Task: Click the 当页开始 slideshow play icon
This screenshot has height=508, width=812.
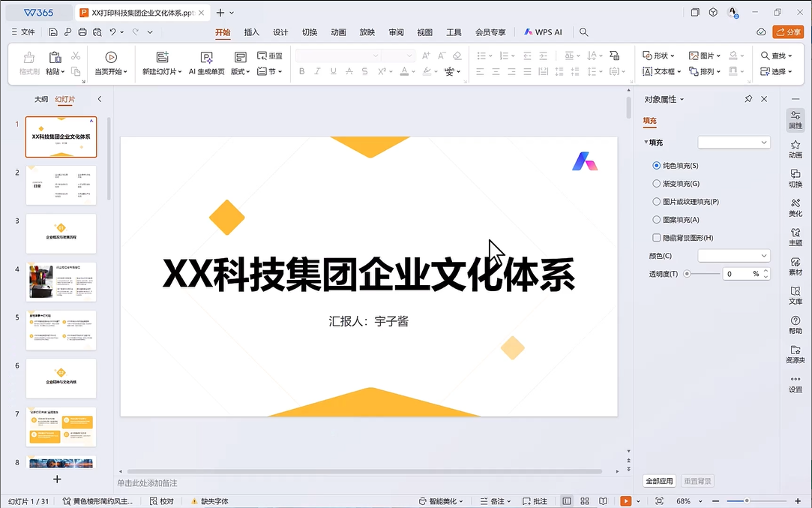Action: point(111,57)
